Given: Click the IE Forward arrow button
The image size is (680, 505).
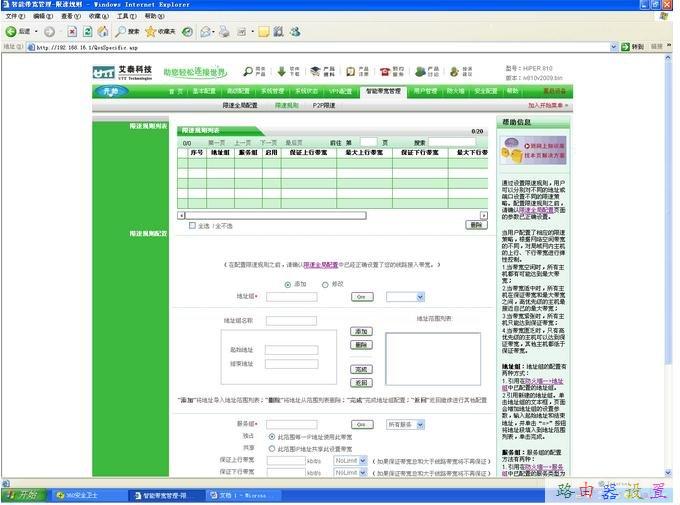Looking at the screenshot, I should coord(49,31).
